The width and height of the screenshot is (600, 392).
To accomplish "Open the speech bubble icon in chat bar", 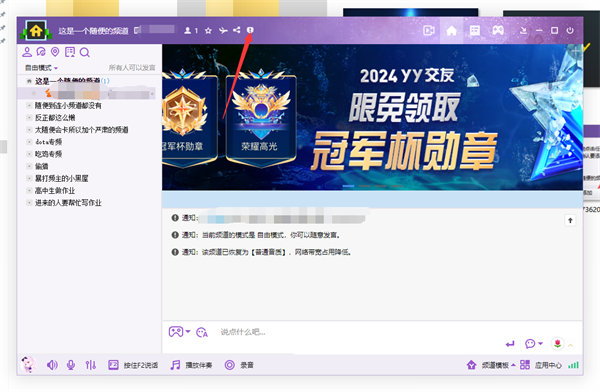I will click(x=530, y=344).
